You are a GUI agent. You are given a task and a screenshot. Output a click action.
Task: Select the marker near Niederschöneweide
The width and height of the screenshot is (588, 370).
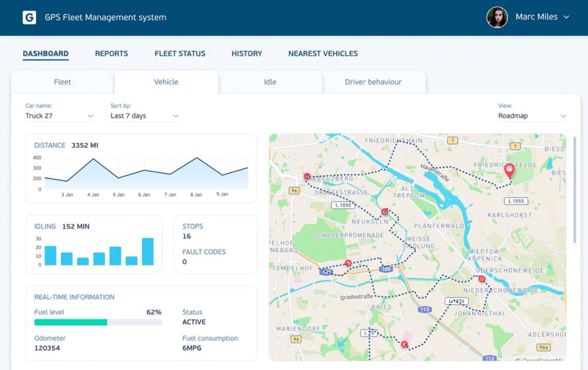[482, 278]
